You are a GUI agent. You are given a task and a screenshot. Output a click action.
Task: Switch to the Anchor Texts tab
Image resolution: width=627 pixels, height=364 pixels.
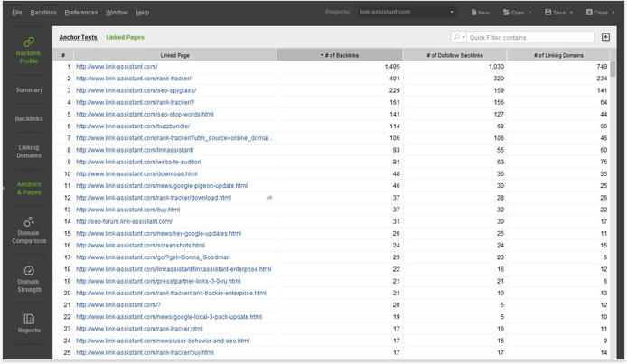coord(79,37)
